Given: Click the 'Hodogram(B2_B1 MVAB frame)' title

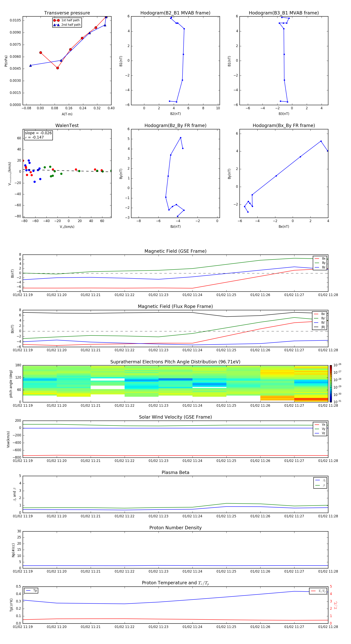Looking at the screenshot, I should click(175, 13).
